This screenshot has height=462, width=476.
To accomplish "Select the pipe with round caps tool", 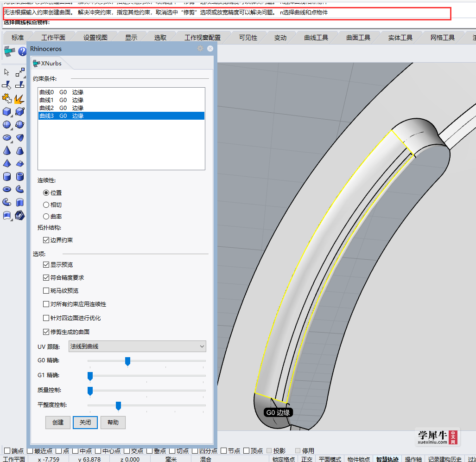I will coord(6,202).
